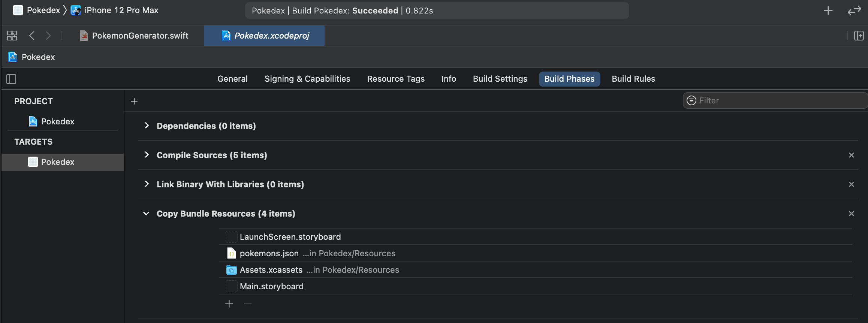Image resolution: width=868 pixels, height=323 pixels.
Task: Select the Build Phases tab
Action: coord(569,79)
